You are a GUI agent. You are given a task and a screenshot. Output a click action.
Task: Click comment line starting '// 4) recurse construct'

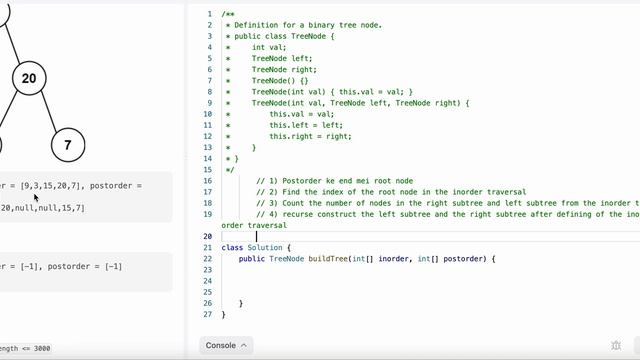click(448, 214)
